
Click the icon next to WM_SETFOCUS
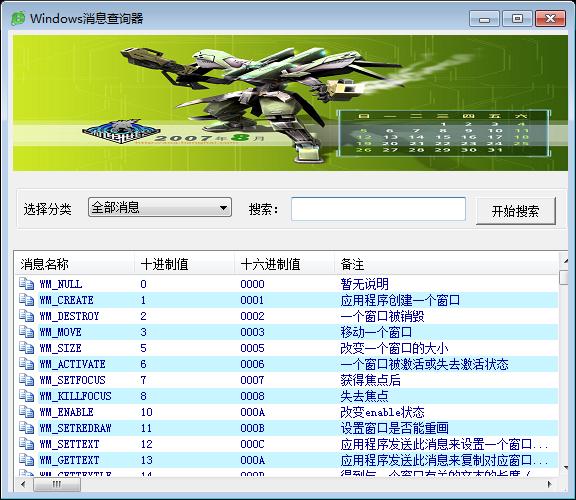pos(26,380)
